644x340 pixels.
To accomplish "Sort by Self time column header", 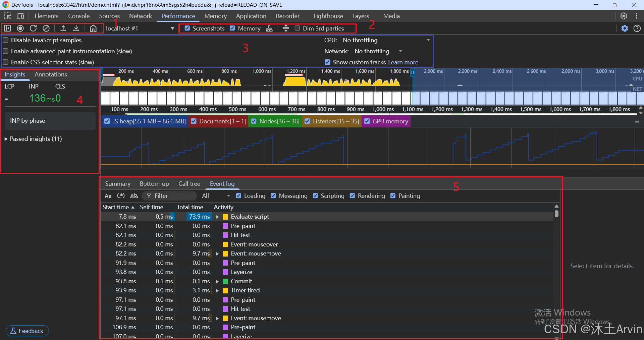I will coord(156,207).
